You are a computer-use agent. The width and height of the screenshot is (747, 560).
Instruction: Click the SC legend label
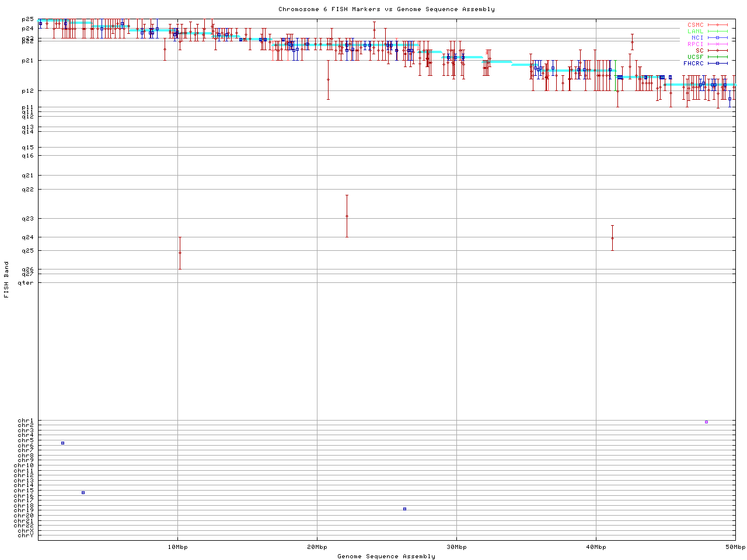699,51
